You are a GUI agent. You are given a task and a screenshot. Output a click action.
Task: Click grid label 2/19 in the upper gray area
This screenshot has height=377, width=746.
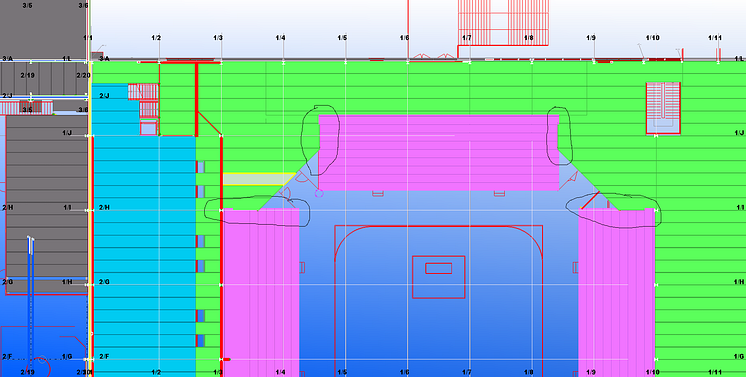(x=28, y=75)
